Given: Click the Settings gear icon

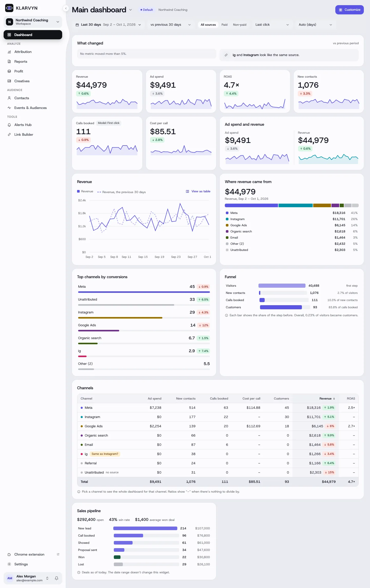Looking at the screenshot, I should click(x=9, y=564).
